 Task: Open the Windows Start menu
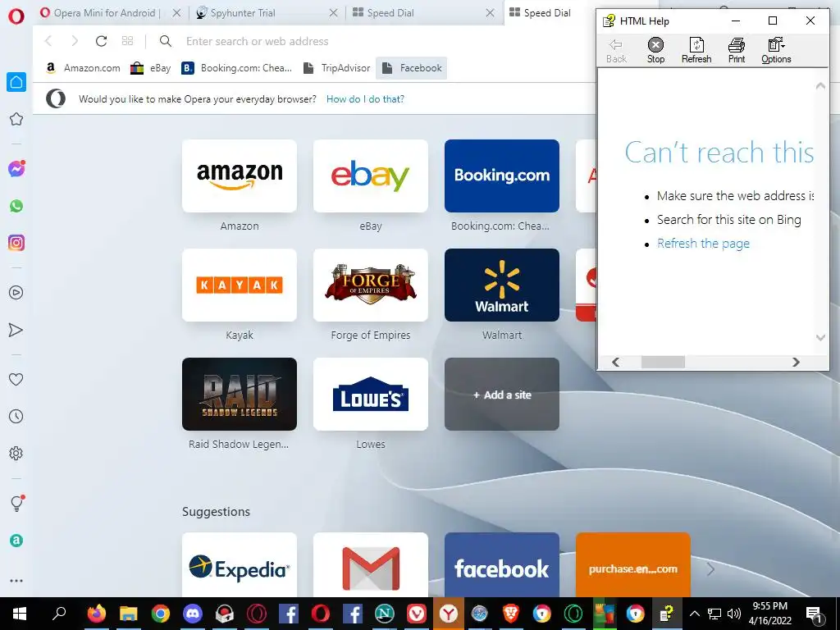coord(20,614)
